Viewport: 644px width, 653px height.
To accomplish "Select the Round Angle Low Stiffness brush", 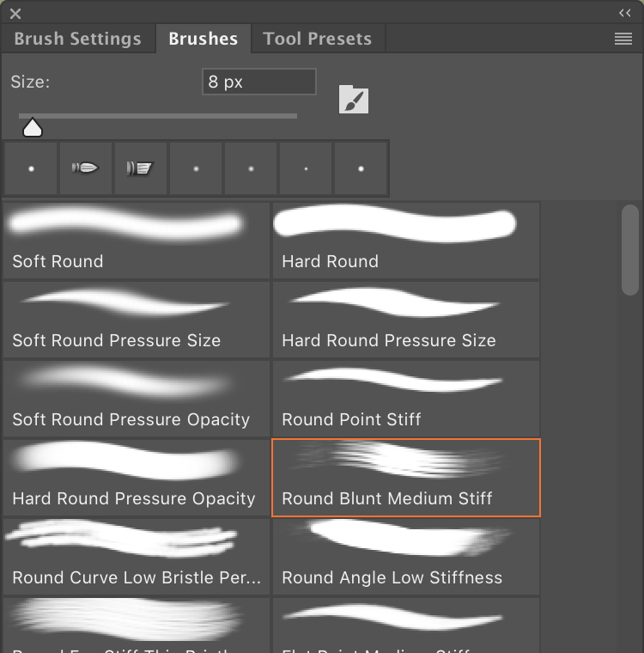I will coord(406,557).
